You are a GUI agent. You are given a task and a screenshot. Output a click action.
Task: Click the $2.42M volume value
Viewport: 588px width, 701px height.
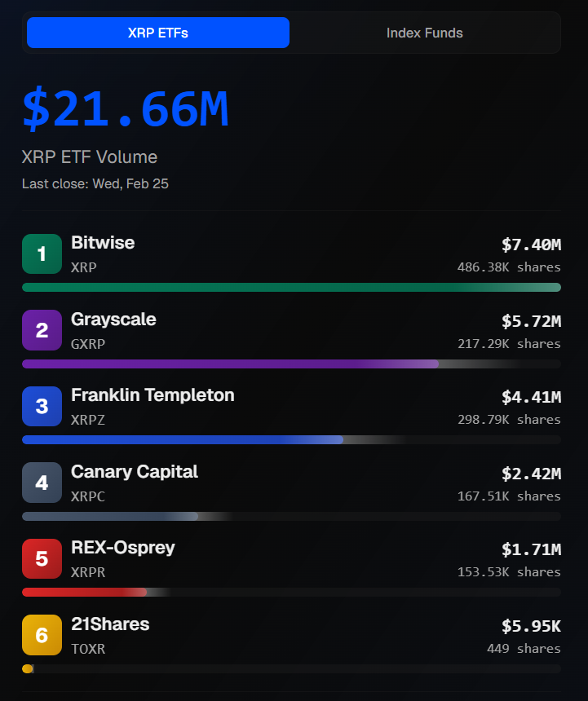point(531,474)
